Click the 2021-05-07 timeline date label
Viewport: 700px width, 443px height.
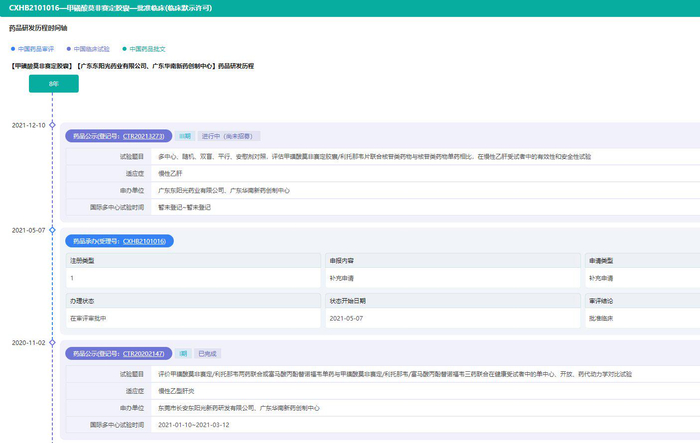29,230
